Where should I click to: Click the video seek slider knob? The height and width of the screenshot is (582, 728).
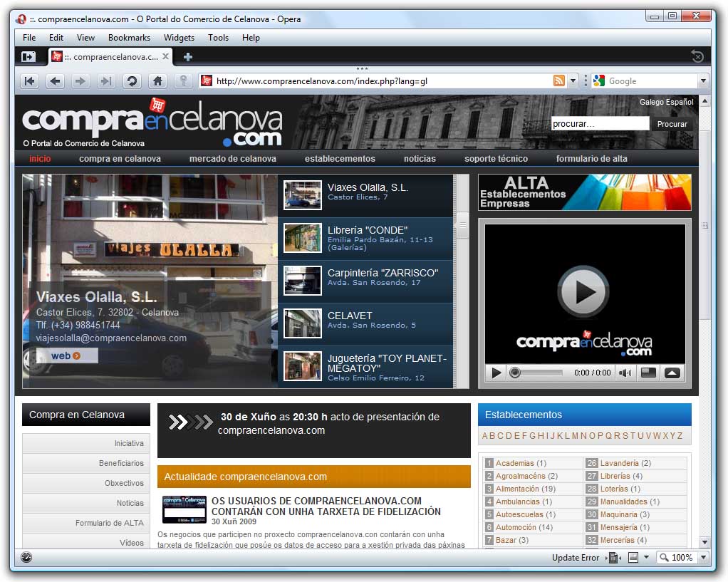coord(514,373)
